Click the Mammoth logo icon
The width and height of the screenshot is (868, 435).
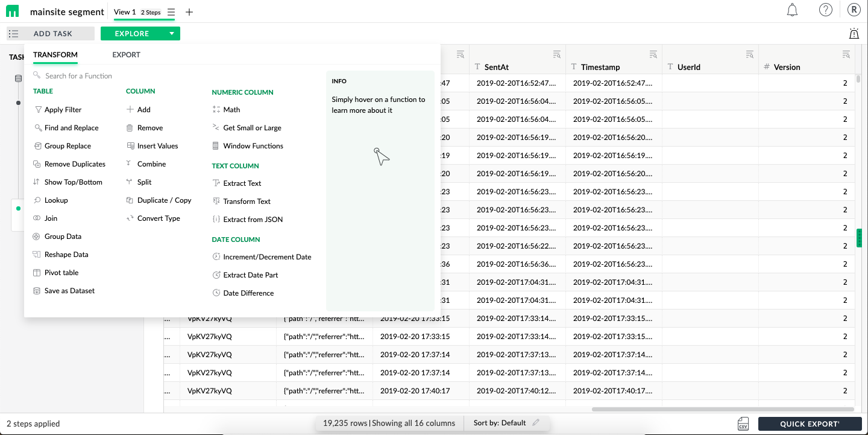tap(13, 11)
